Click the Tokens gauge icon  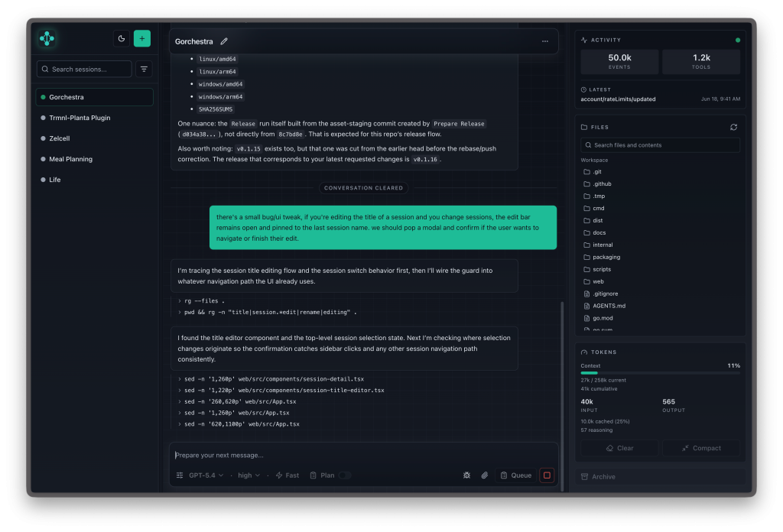coord(584,352)
